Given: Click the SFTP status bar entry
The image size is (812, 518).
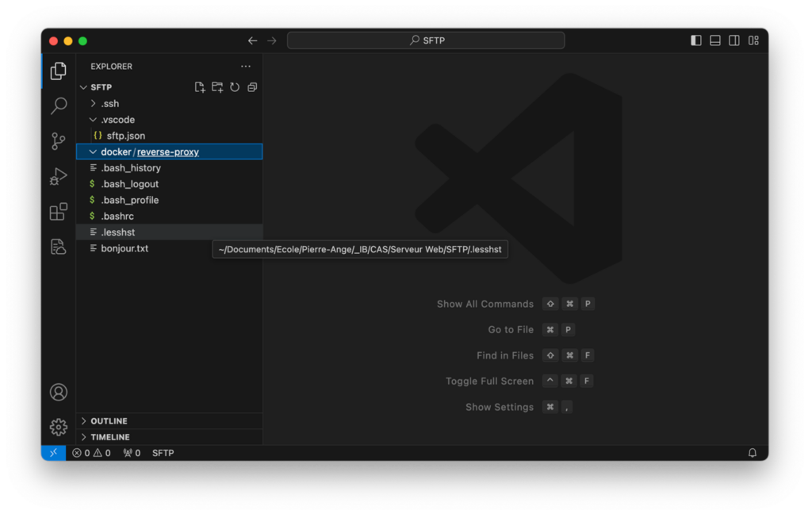Looking at the screenshot, I should [163, 453].
